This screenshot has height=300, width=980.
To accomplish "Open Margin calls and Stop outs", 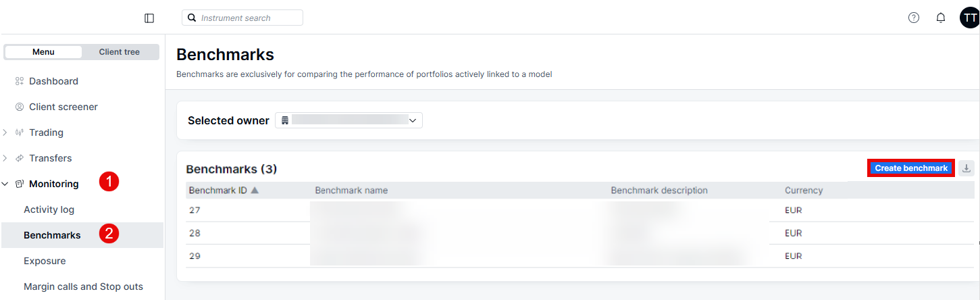I will tap(83, 286).
